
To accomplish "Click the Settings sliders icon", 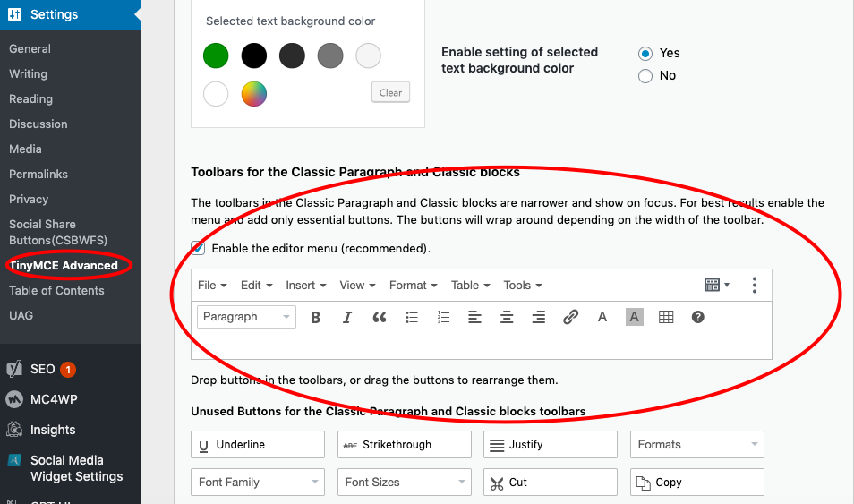I will coord(14,14).
